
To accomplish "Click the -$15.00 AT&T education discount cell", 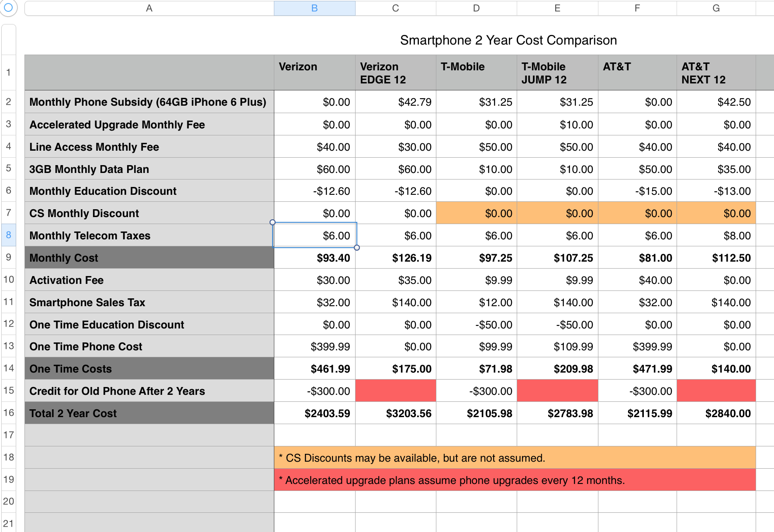I will point(637,191).
